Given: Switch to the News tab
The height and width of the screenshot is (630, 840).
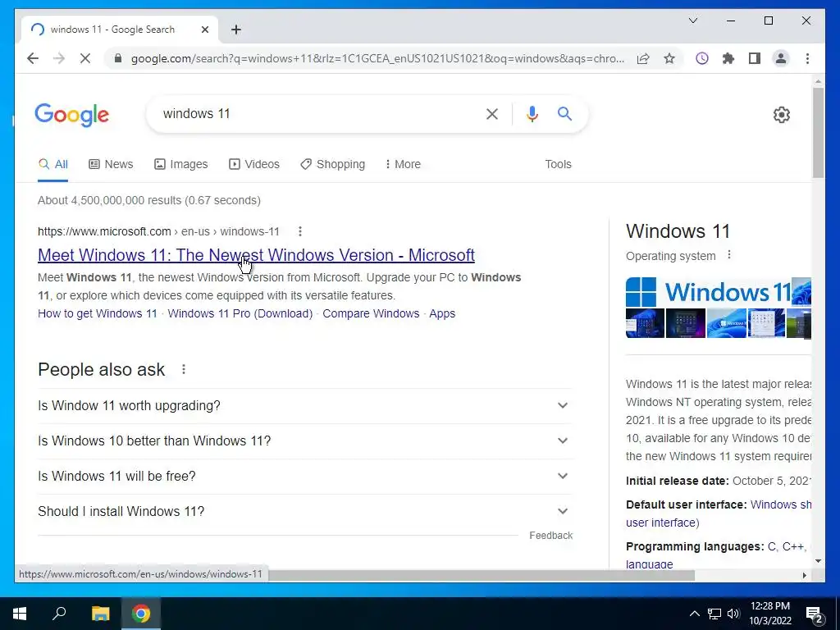Looking at the screenshot, I should [111, 164].
